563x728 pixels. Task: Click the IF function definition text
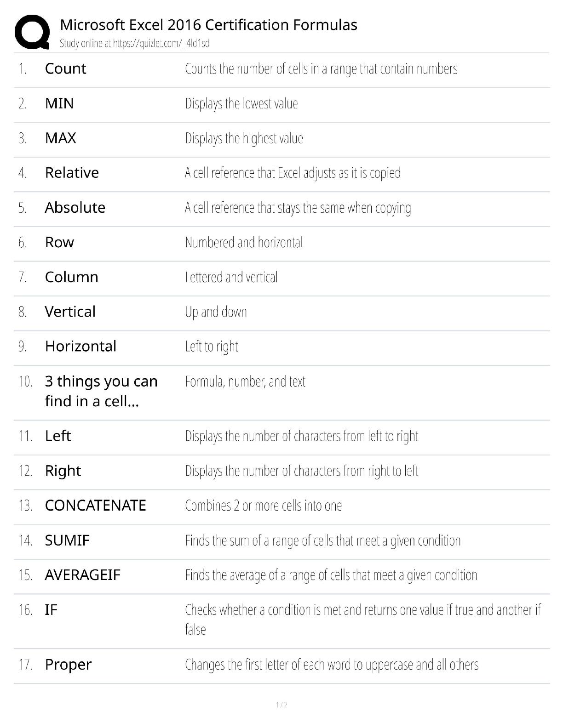pos(363,620)
